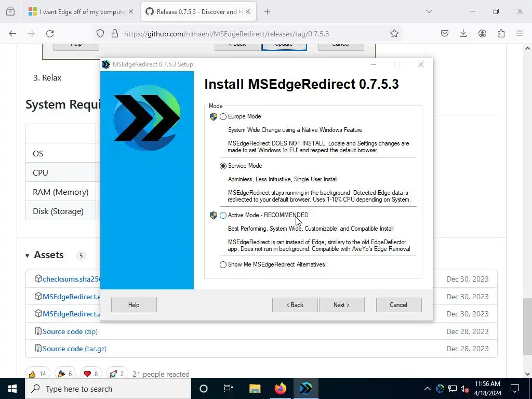This screenshot has height=399, width=532.
Task: Click the Firefox taskbar icon
Action: (x=280, y=389)
